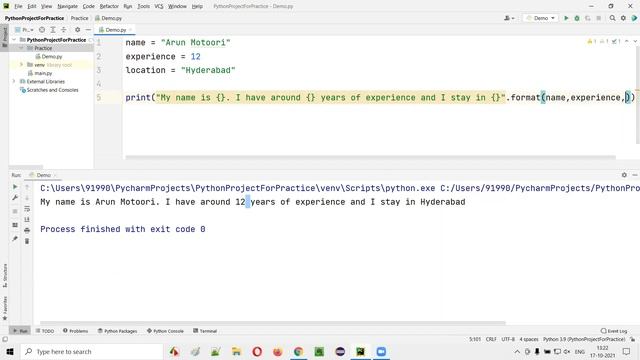This screenshot has height=360, width=640.
Task: Open the VCS menu
Action: (159, 6)
